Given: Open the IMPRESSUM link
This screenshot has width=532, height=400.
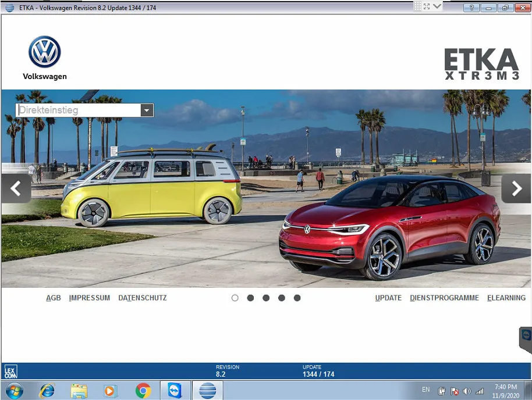Looking at the screenshot, I should pyautogui.click(x=90, y=298).
